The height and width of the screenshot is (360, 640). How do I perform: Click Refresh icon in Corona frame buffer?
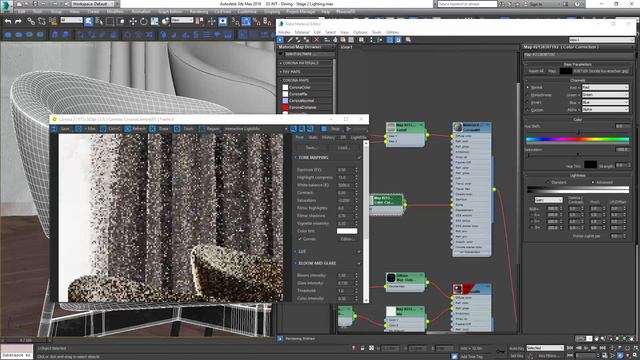[128, 129]
